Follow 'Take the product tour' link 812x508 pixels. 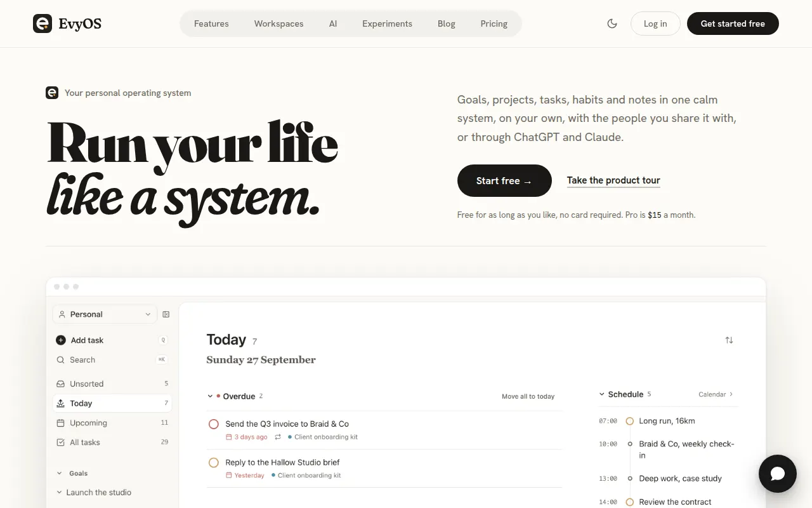[x=613, y=180]
